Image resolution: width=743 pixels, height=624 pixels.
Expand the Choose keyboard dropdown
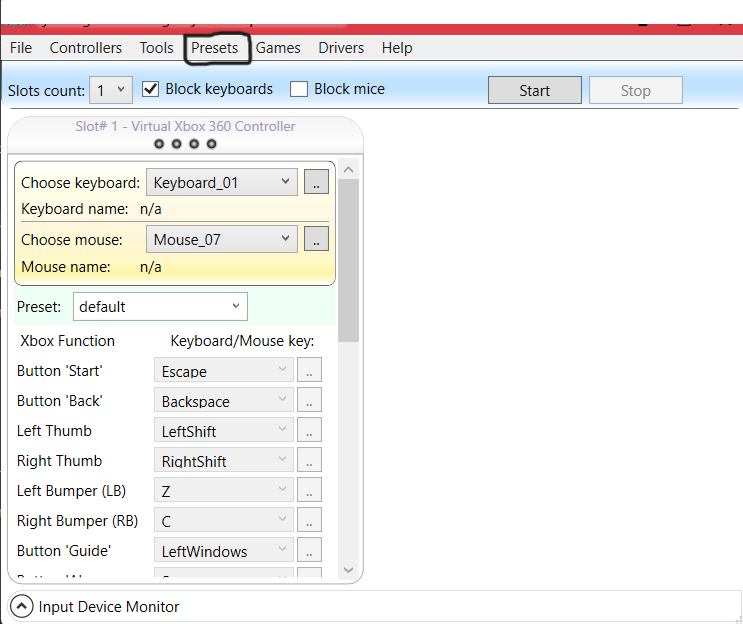click(x=222, y=182)
